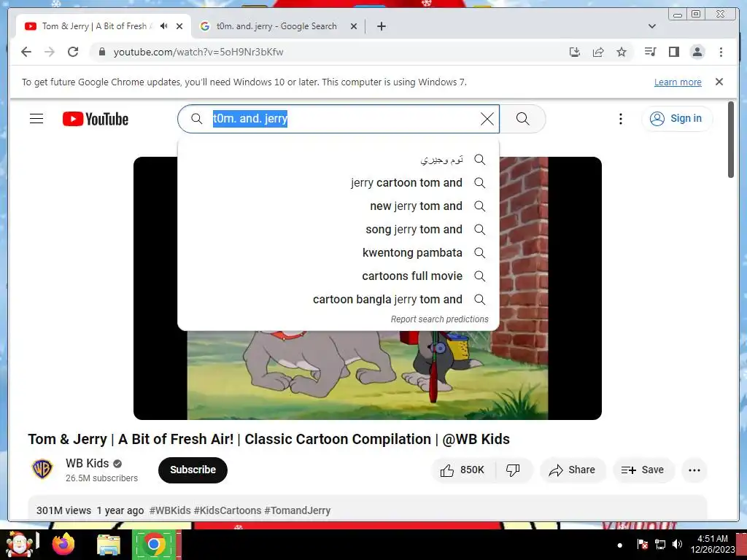
Task: Go back to the previous page
Action: click(x=26, y=52)
